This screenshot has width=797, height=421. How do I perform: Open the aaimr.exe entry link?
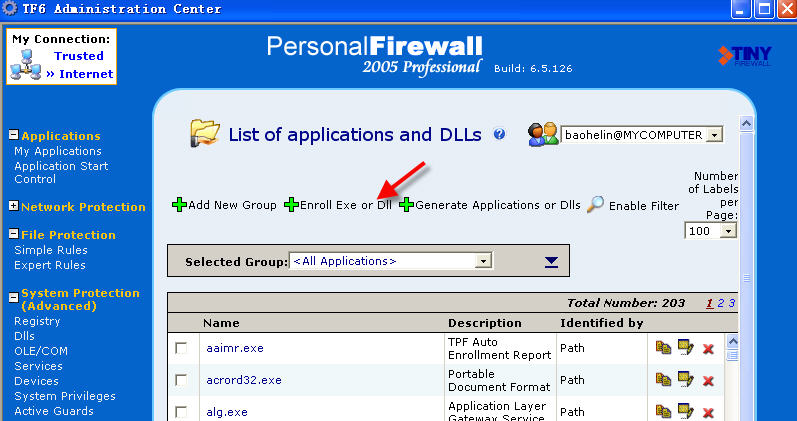coord(235,348)
